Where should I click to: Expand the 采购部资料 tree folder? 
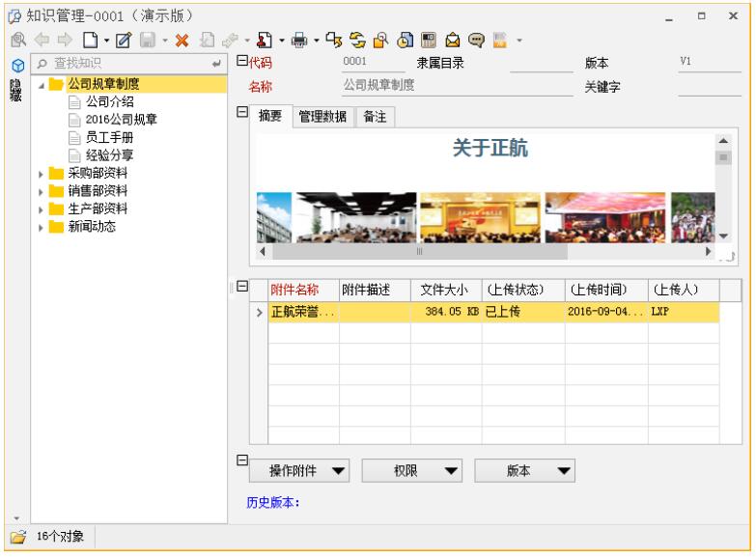(x=42, y=174)
